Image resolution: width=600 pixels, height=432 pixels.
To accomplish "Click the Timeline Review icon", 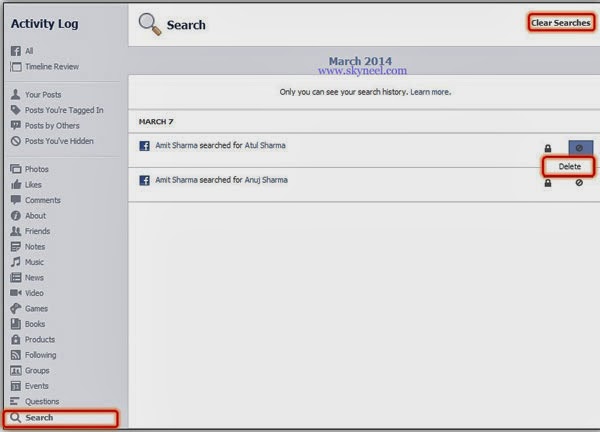I will (x=16, y=67).
